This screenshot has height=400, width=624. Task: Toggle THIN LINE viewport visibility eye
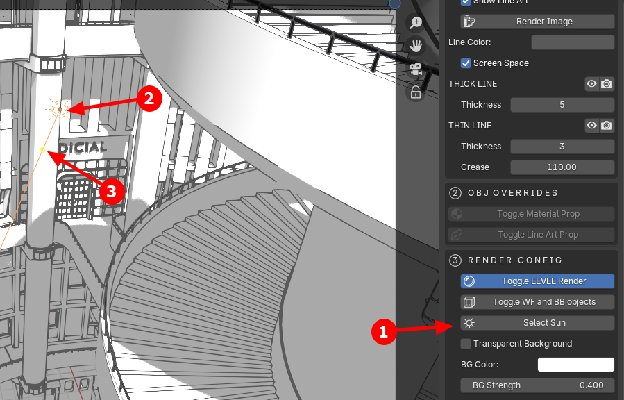pos(591,125)
